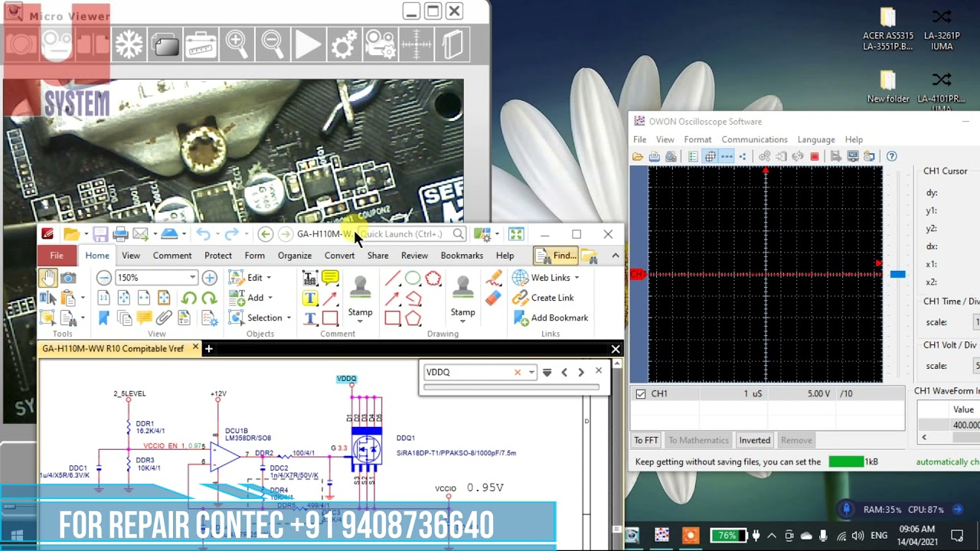Open the settings gears icon in Micro Viewer
The height and width of the screenshot is (551, 980).
point(344,44)
